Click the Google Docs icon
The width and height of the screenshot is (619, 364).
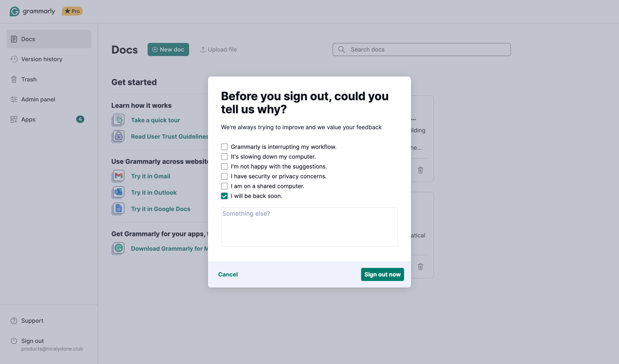coord(118,209)
